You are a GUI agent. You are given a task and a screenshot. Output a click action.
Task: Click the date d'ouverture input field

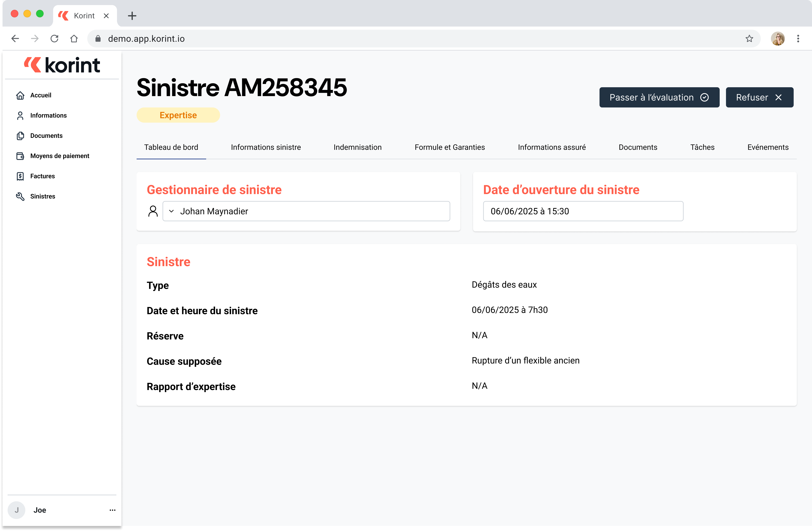tap(583, 211)
